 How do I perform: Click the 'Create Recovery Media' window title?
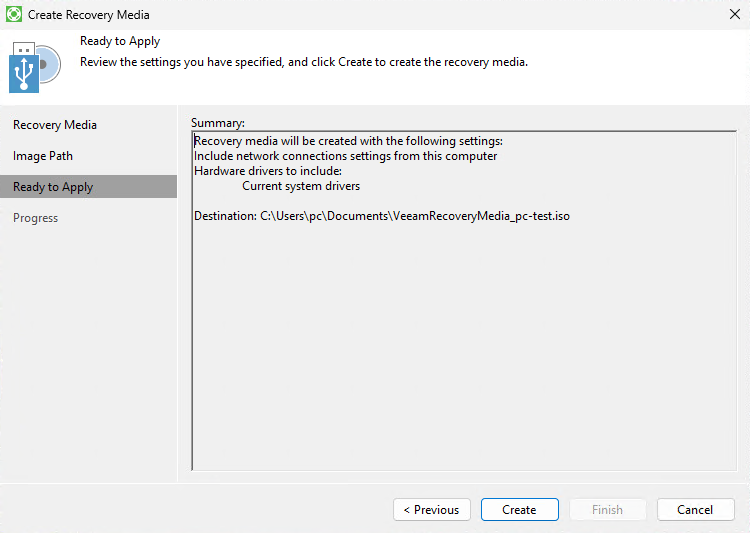click(x=88, y=15)
